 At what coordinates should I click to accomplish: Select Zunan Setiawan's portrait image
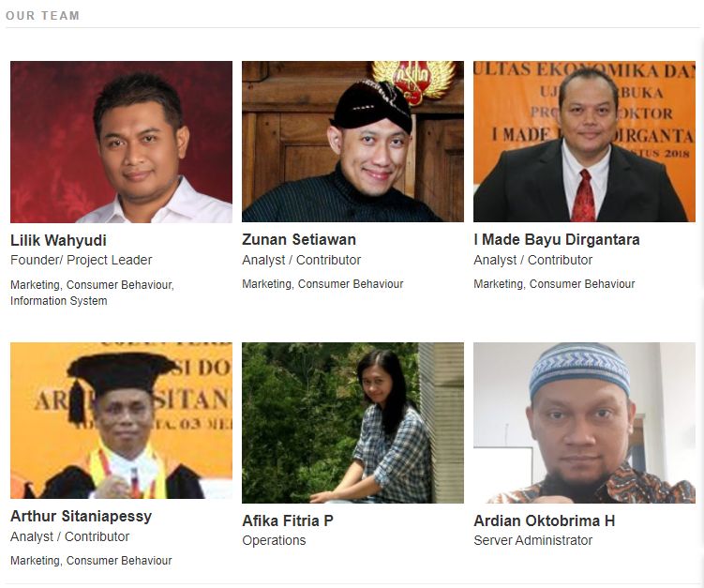tap(352, 142)
